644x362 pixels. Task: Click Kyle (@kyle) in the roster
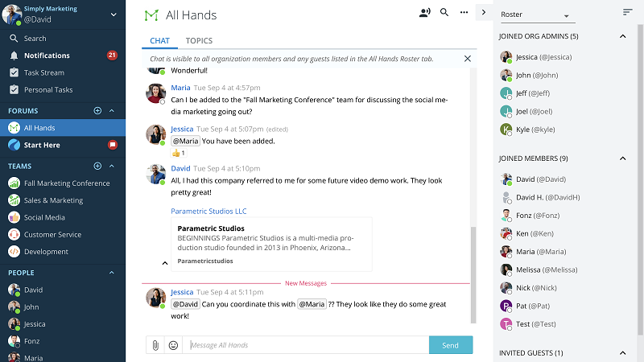(527, 130)
